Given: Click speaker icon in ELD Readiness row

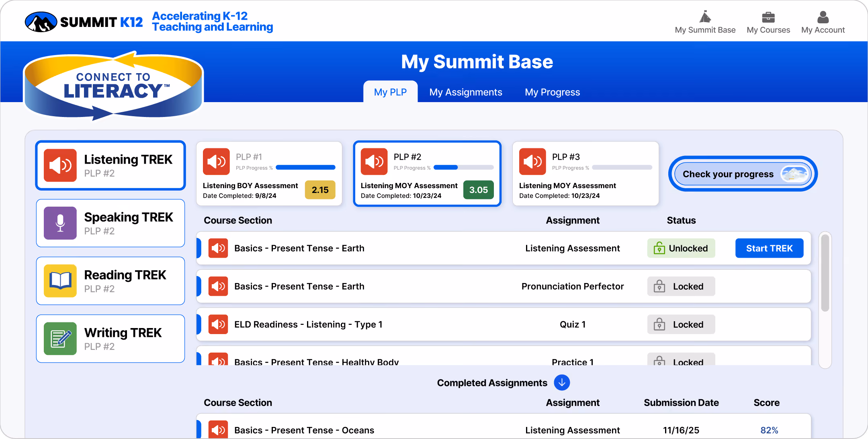Looking at the screenshot, I should coord(218,324).
